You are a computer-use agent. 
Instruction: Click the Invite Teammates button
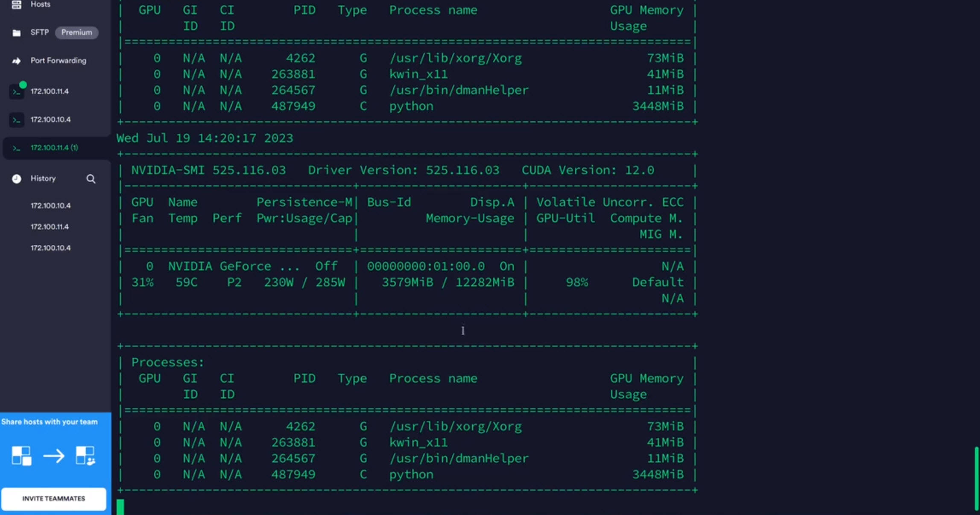[x=54, y=498]
